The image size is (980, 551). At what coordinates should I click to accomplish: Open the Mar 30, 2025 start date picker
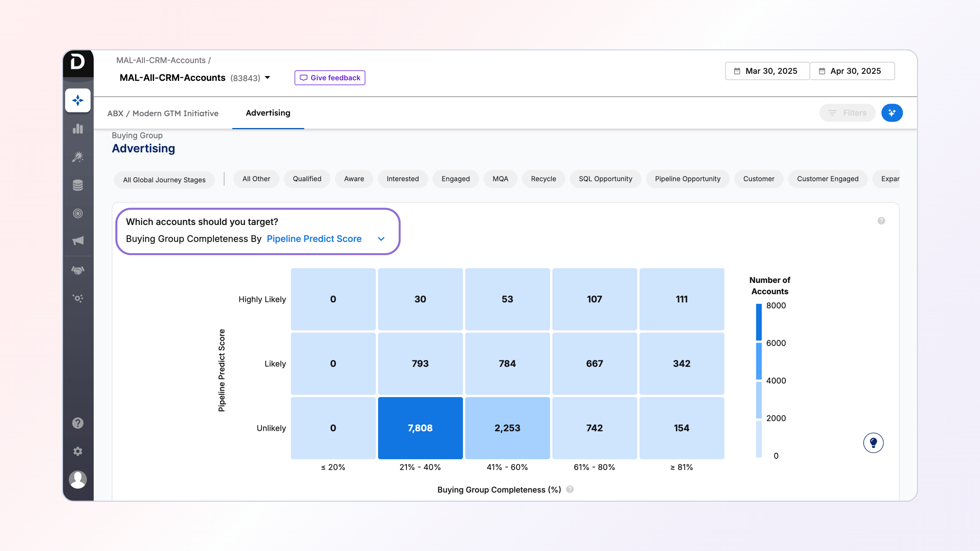767,71
